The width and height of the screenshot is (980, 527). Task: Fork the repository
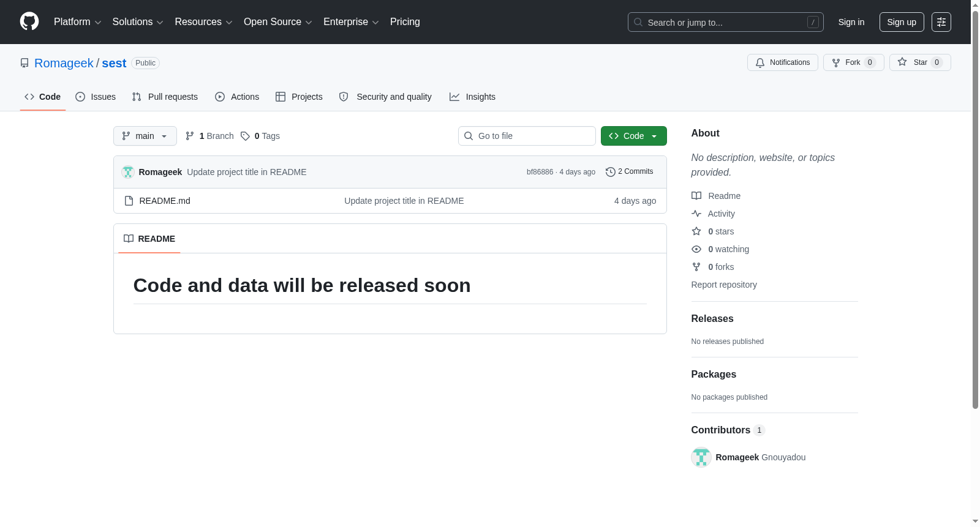(853, 62)
